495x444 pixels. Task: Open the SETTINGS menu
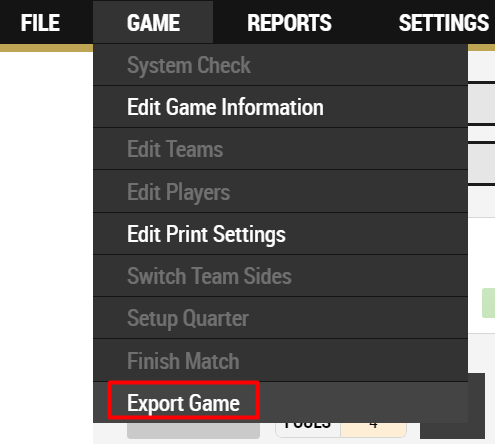pyautogui.click(x=443, y=22)
